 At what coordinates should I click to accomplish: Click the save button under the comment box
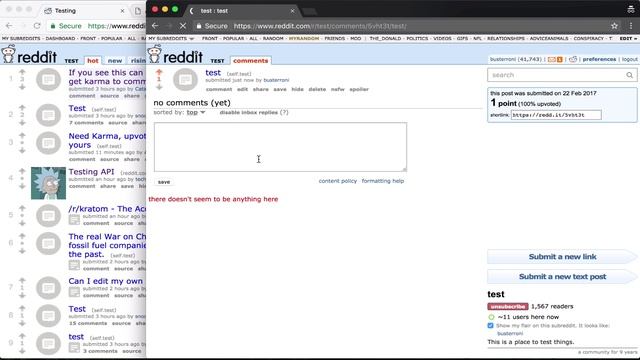[x=164, y=182]
